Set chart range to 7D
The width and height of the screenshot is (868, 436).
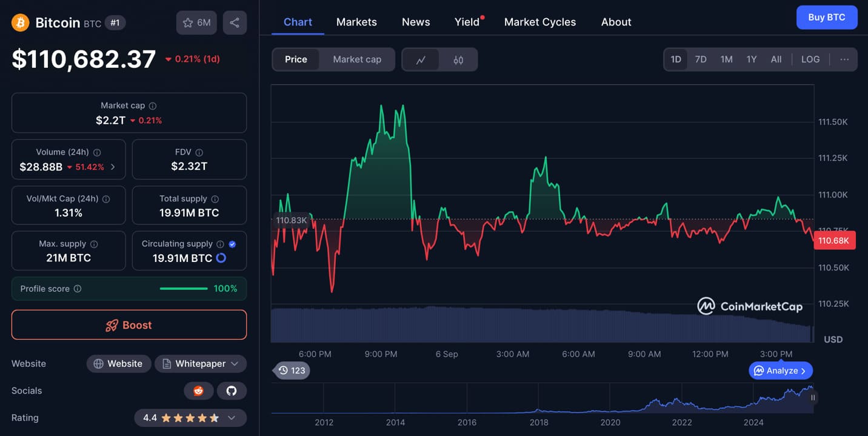pos(701,59)
